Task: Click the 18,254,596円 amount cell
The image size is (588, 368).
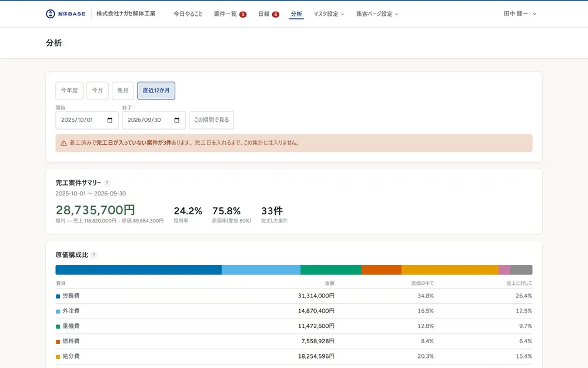Action: click(316, 356)
